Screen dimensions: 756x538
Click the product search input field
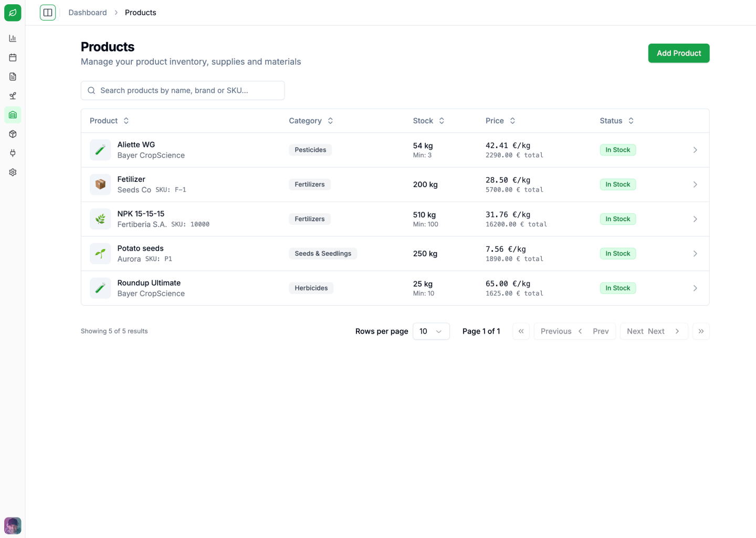183,90
